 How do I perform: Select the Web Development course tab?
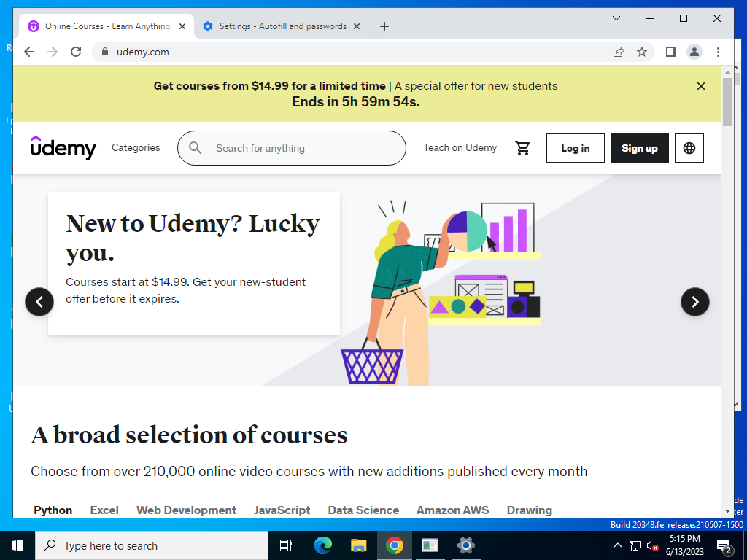186,510
